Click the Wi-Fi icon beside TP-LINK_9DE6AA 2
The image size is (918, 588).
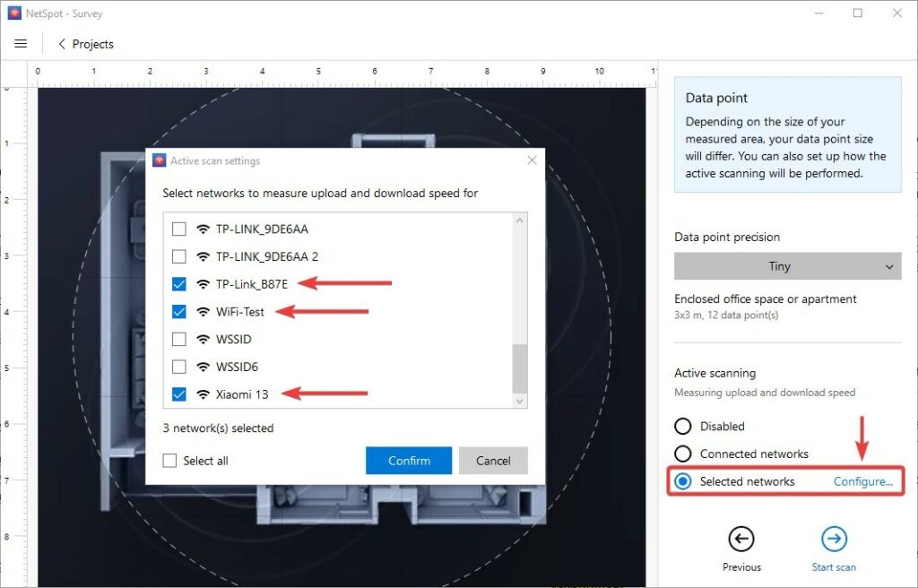(x=204, y=256)
